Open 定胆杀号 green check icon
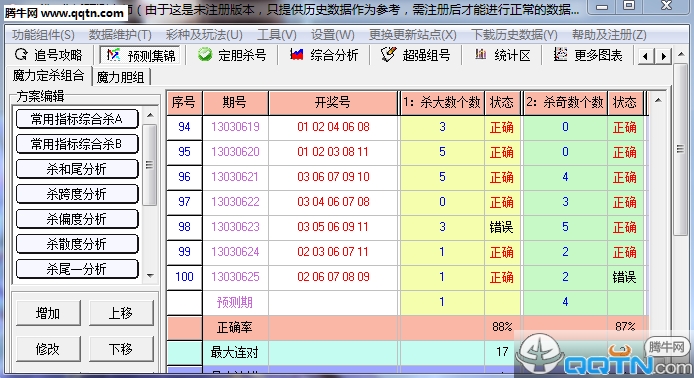Viewport: 694px width, 378px height. [205, 55]
